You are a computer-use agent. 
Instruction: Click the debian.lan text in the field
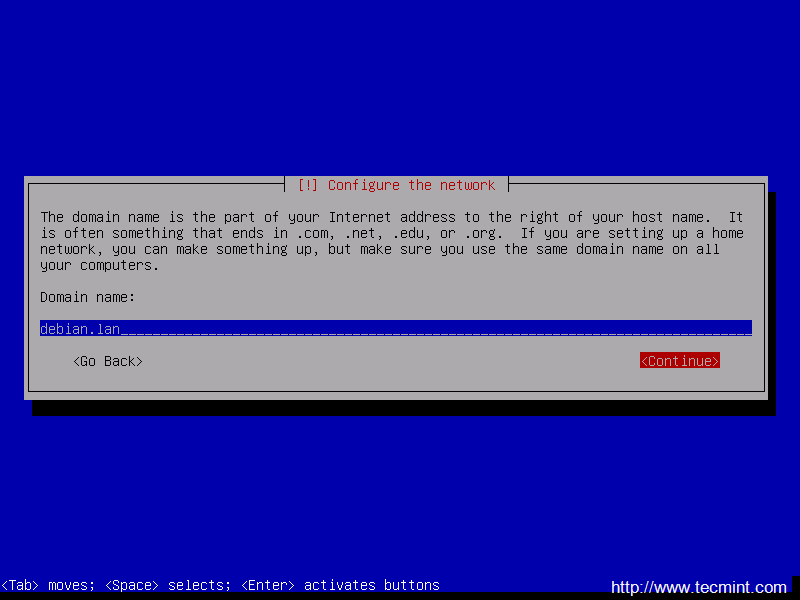(80, 329)
